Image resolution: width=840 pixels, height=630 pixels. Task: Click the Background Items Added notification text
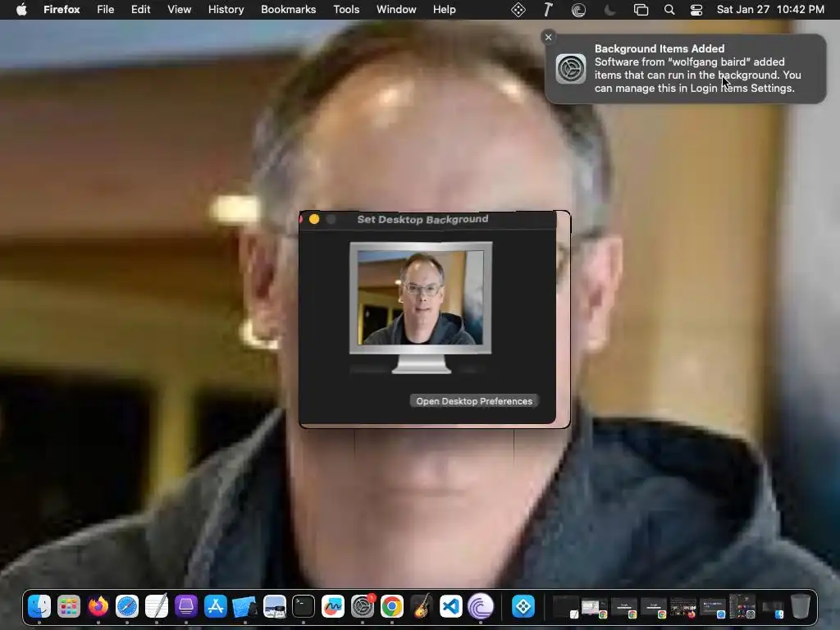(x=697, y=69)
